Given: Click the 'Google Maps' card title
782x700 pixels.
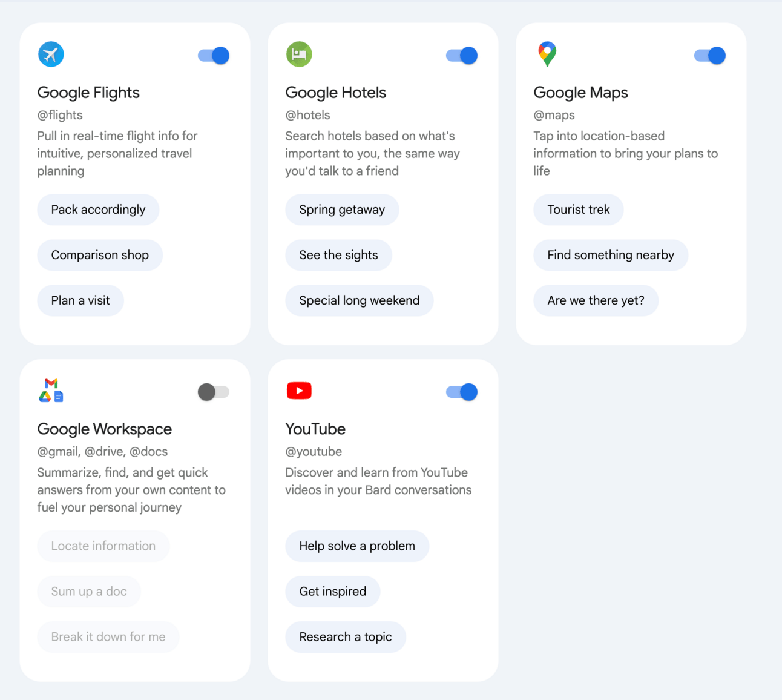Looking at the screenshot, I should click(581, 93).
